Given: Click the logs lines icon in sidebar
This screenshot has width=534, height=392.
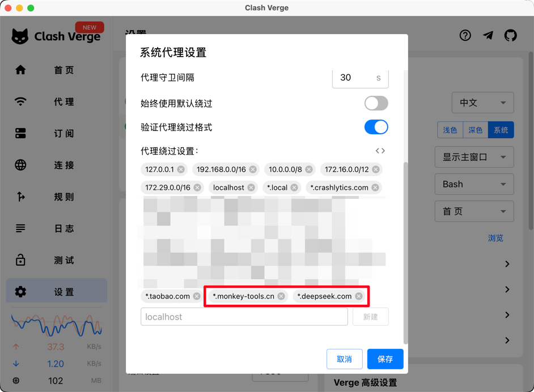Looking at the screenshot, I should coord(20,228).
